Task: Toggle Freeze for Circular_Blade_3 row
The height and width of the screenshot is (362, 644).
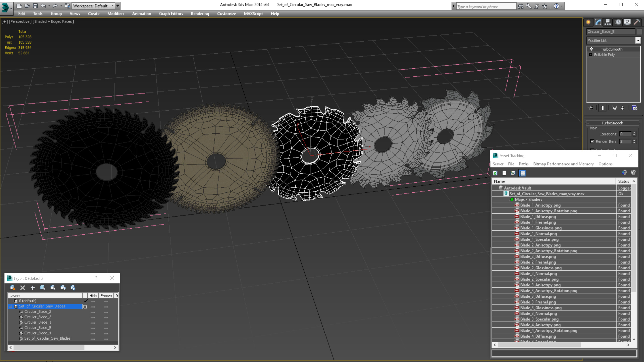Action: (106, 317)
